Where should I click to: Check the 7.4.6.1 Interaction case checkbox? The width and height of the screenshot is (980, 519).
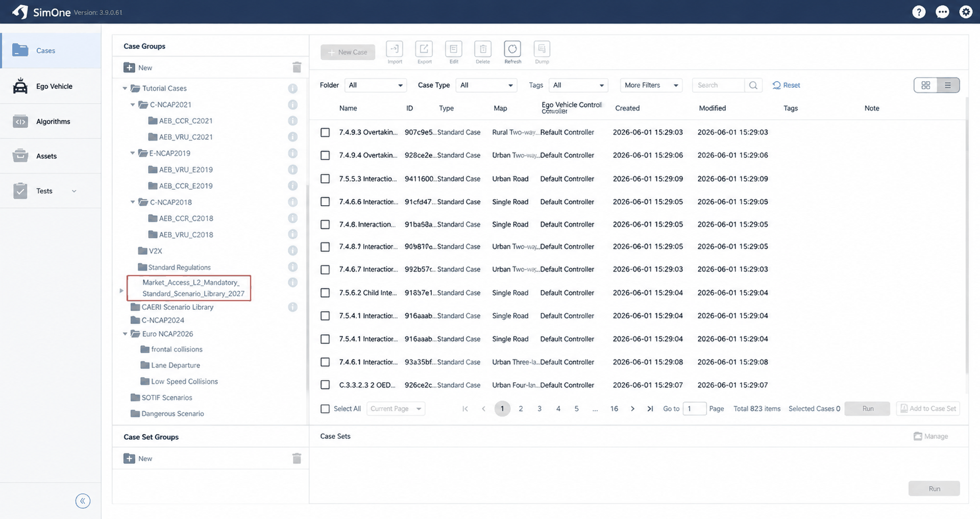325,362
